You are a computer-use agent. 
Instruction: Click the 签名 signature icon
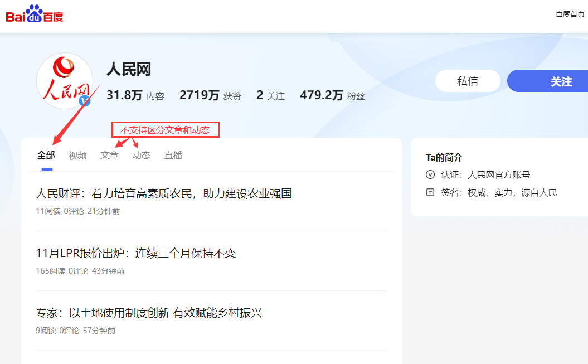tap(430, 193)
